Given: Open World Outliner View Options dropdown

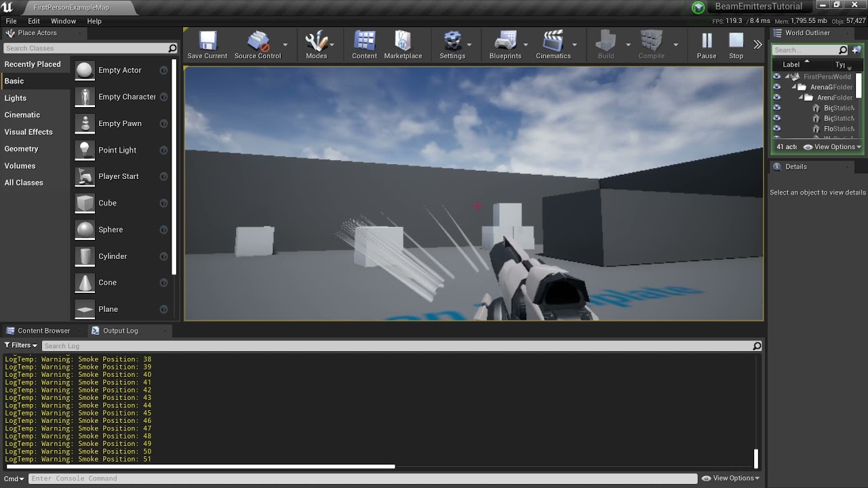Looking at the screenshot, I should pyautogui.click(x=832, y=147).
